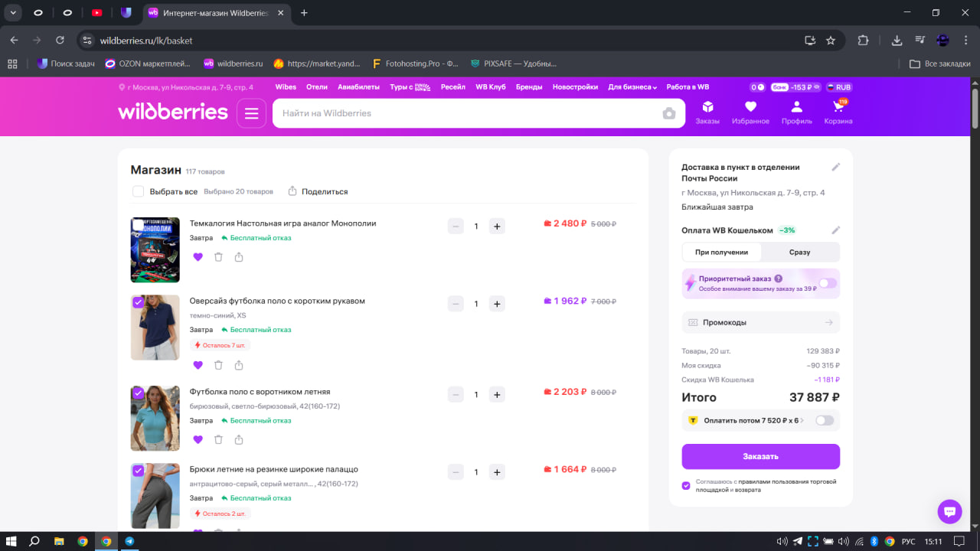Open the Заказы orders icon

[x=707, y=112]
